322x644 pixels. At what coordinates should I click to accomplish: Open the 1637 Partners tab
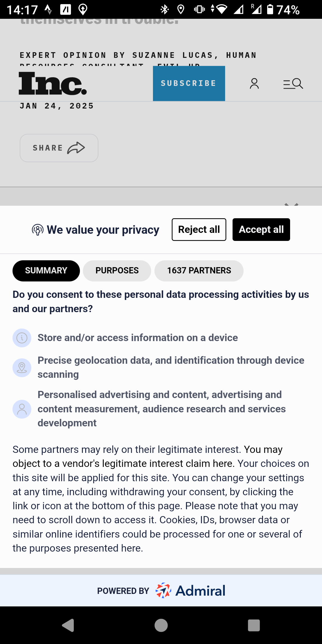pos(199,271)
